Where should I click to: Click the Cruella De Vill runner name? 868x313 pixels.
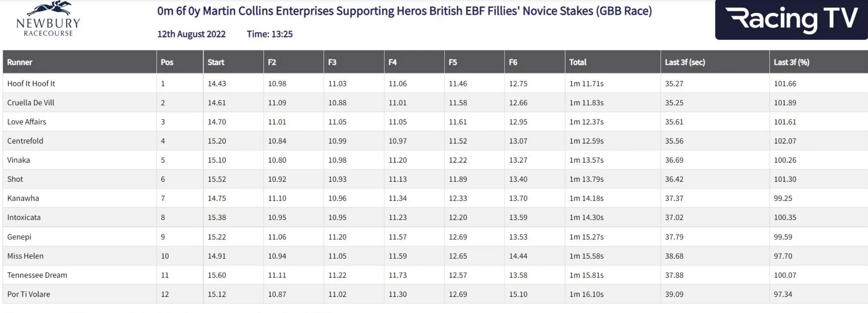pos(31,103)
